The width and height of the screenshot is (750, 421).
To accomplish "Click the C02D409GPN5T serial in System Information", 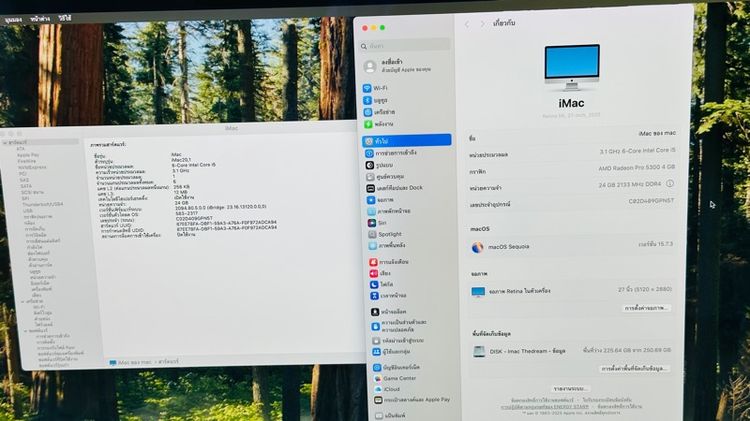I will pyautogui.click(x=193, y=219).
